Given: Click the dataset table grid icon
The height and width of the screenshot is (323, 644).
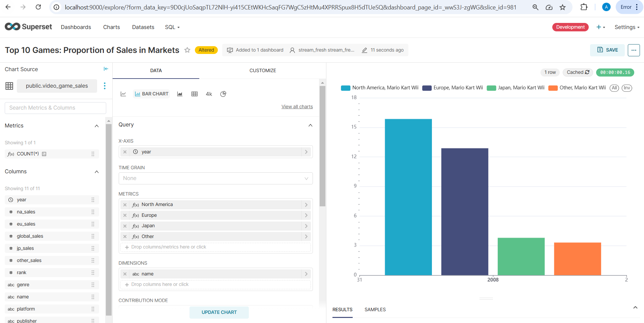Looking at the screenshot, I should coord(9,86).
